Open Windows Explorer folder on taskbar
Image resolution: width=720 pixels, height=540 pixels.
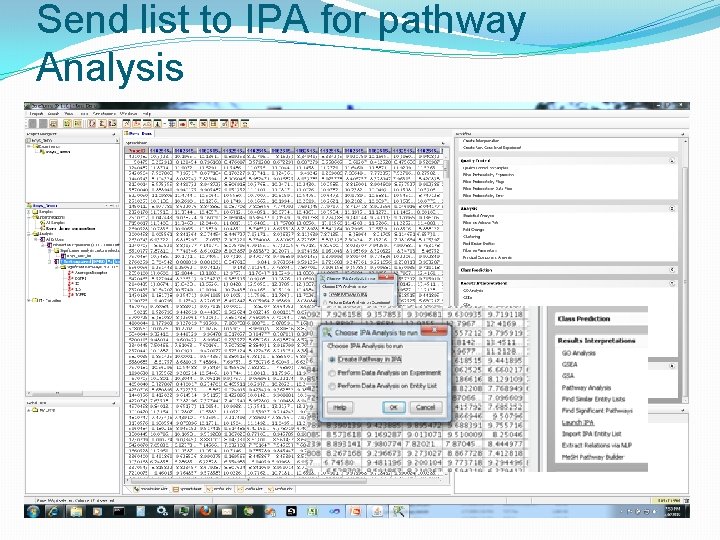pos(76,511)
